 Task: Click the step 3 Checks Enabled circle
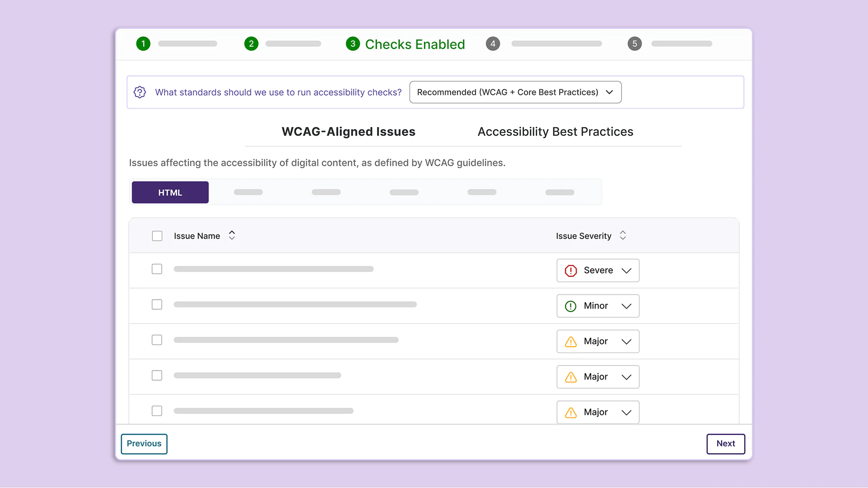353,44
